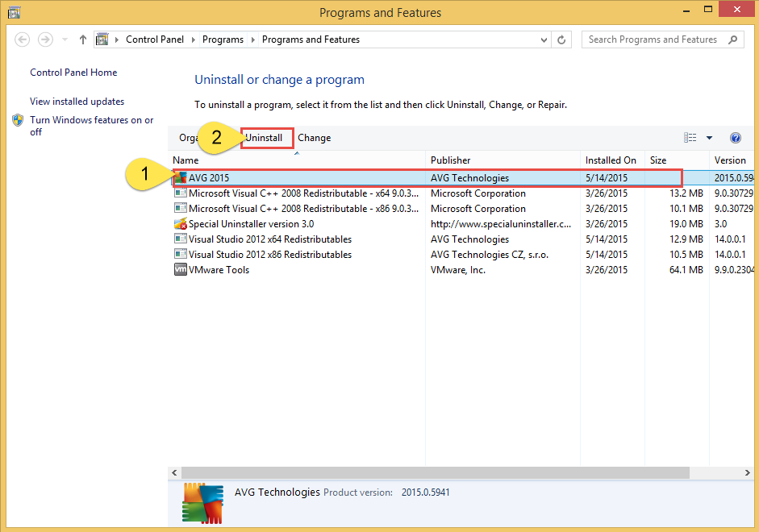Click the change view icon

click(690, 138)
